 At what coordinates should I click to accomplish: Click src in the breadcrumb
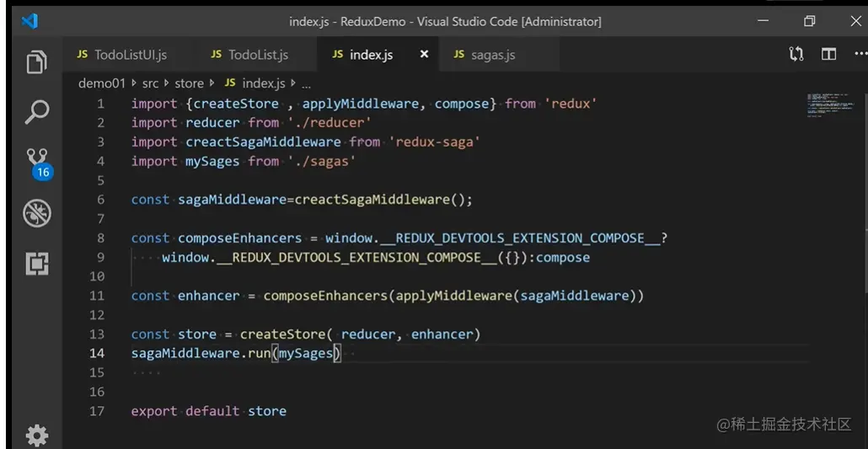pos(150,83)
